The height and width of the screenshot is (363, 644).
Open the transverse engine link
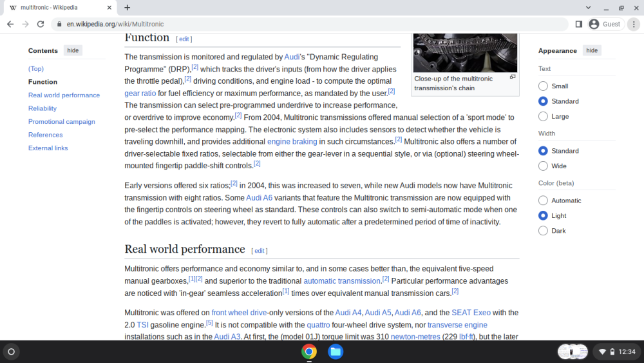[x=457, y=325]
